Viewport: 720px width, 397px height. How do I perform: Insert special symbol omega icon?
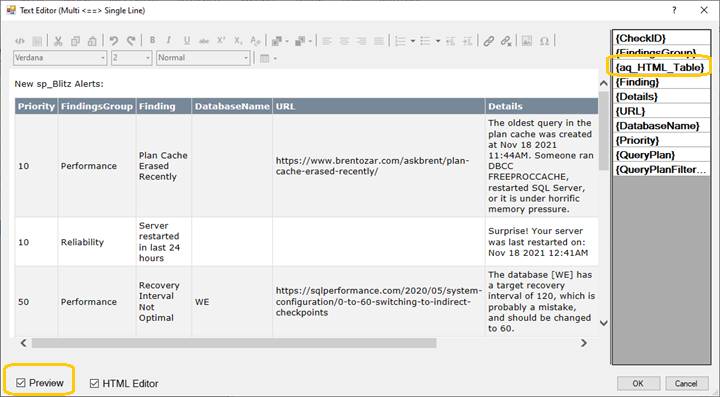(545, 41)
